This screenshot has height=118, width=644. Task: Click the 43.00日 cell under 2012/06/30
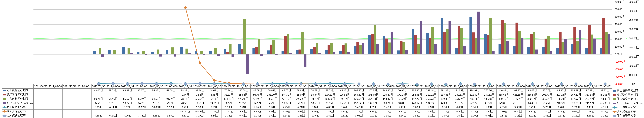point(98,90)
